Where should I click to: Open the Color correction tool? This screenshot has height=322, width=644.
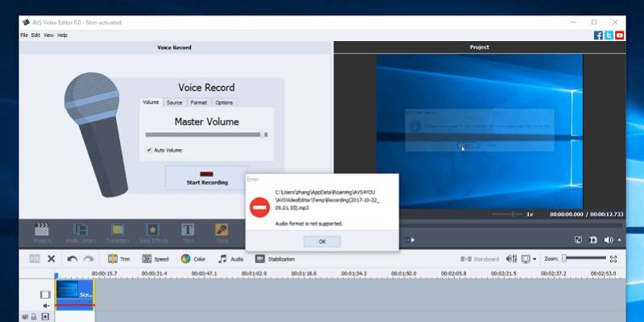(193, 259)
